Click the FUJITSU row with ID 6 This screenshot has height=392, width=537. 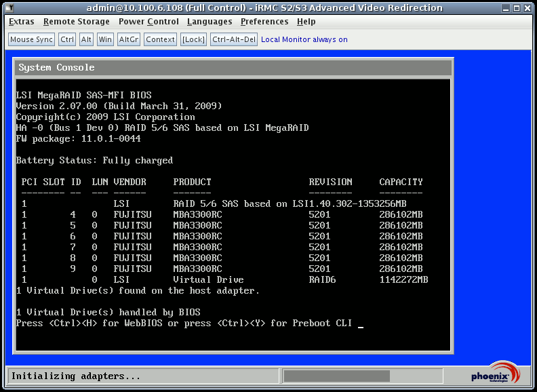[222, 237]
